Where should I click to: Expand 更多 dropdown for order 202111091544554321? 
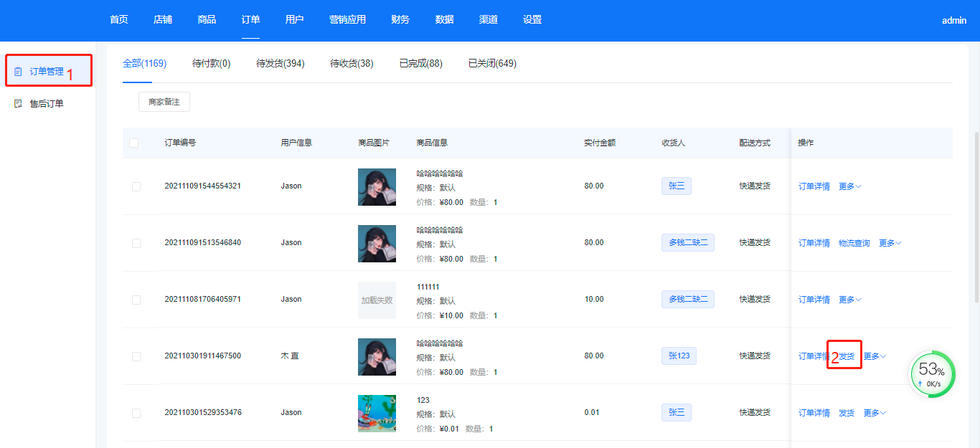(x=849, y=187)
